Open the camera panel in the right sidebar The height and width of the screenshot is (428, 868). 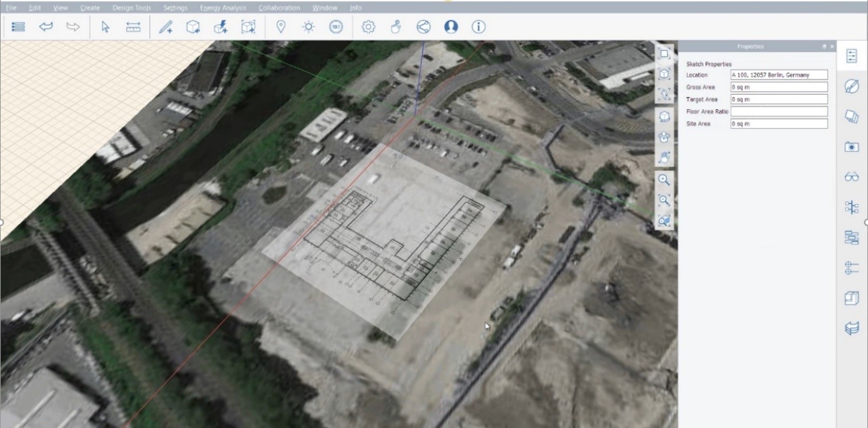pyautogui.click(x=852, y=147)
